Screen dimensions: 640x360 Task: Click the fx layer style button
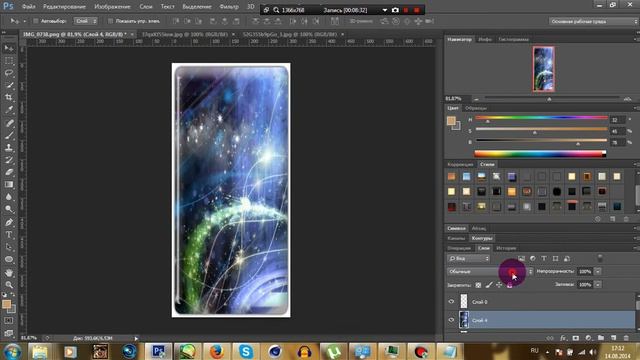click(563, 338)
